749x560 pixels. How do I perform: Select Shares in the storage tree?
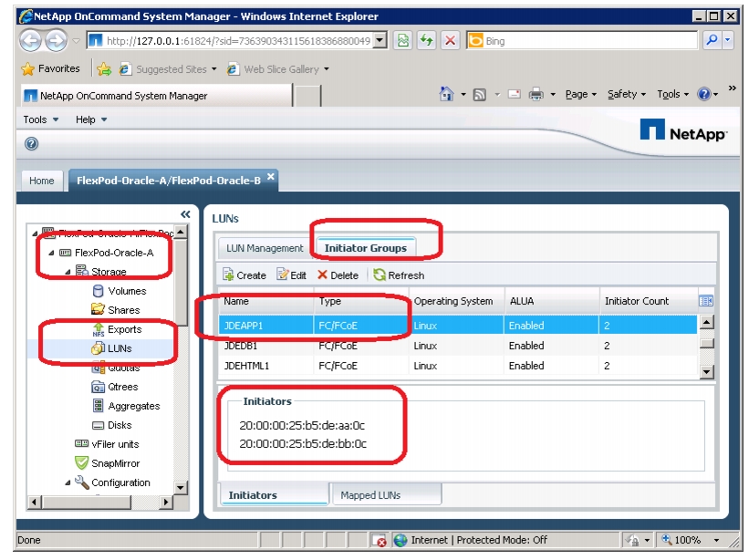pyautogui.click(x=116, y=310)
